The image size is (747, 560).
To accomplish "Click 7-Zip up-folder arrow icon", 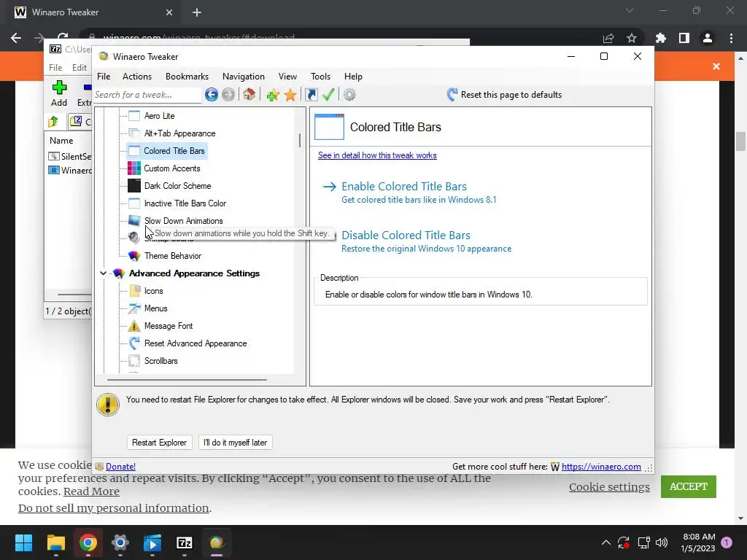I will (x=53, y=122).
